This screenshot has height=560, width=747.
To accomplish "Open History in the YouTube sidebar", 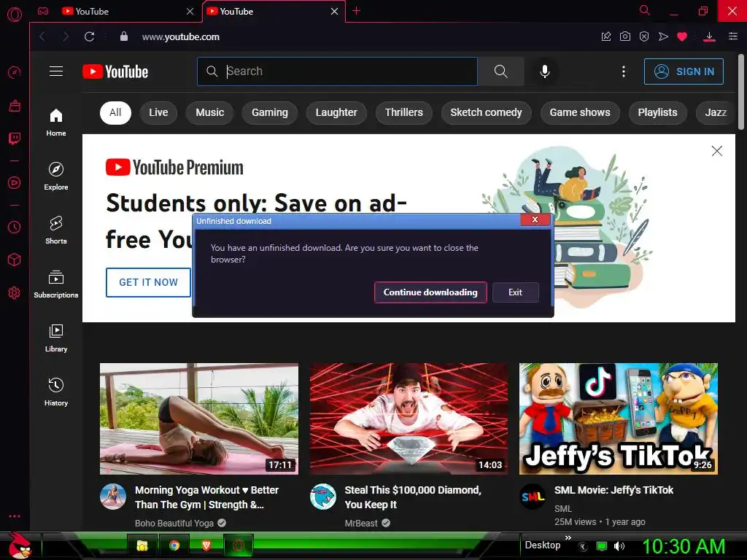I will 56,392.
